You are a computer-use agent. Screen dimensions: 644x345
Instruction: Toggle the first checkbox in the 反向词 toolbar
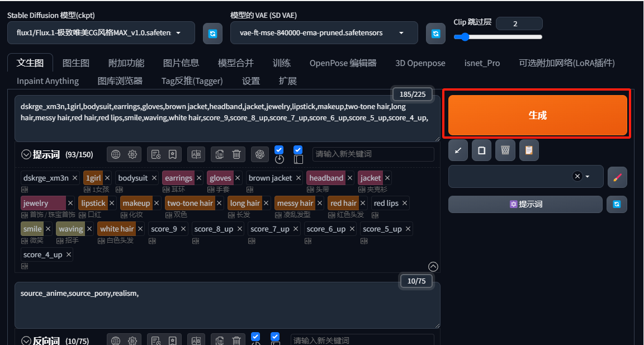click(255, 336)
